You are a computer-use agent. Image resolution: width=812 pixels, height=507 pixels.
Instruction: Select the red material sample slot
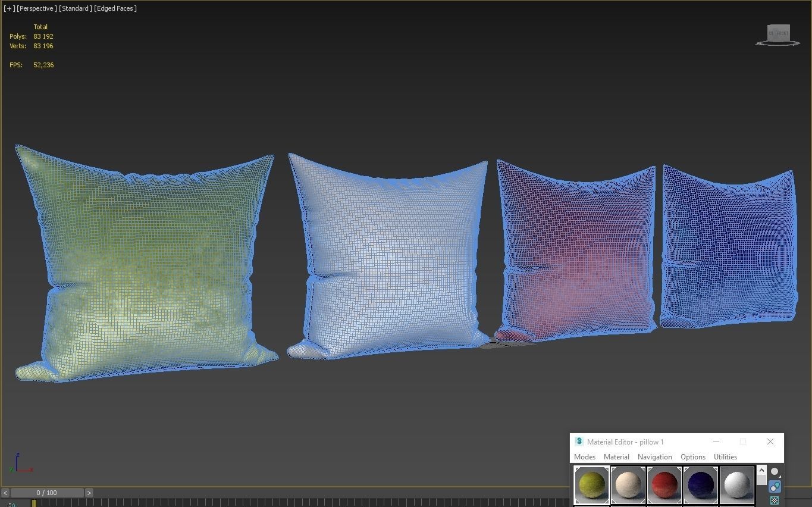(664, 485)
